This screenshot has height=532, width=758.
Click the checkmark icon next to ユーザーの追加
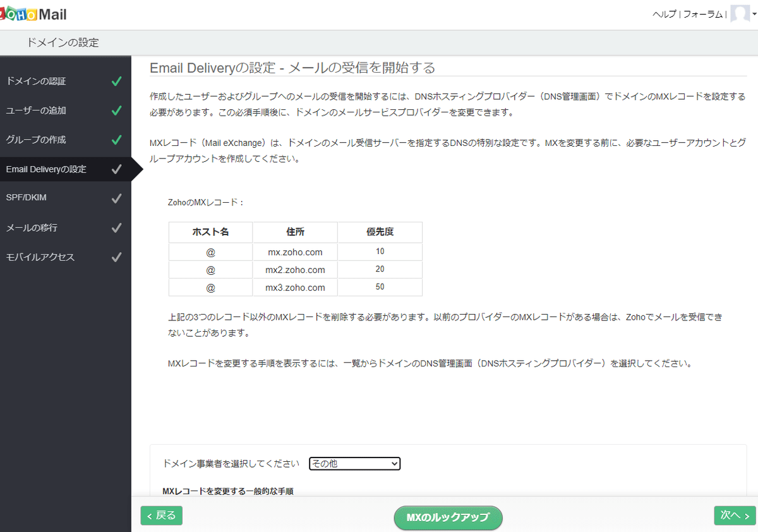(x=116, y=110)
